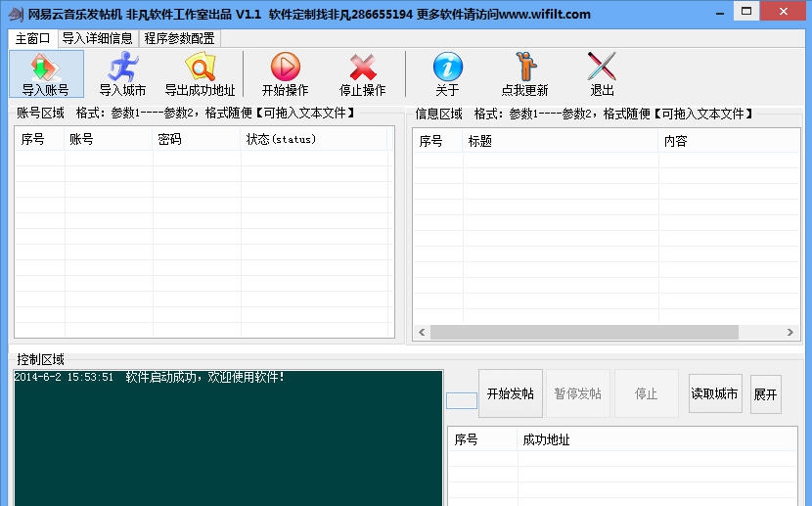Viewport: 812px width, 506px height.
Task: Click the scrollbar right arrow in info table
Action: tap(790, 332)
